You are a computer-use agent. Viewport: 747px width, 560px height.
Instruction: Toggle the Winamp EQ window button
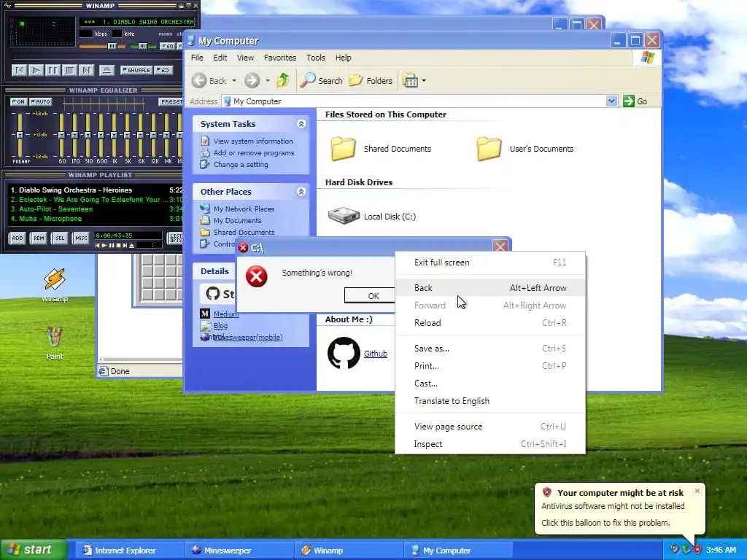click(x=167, y=46)
